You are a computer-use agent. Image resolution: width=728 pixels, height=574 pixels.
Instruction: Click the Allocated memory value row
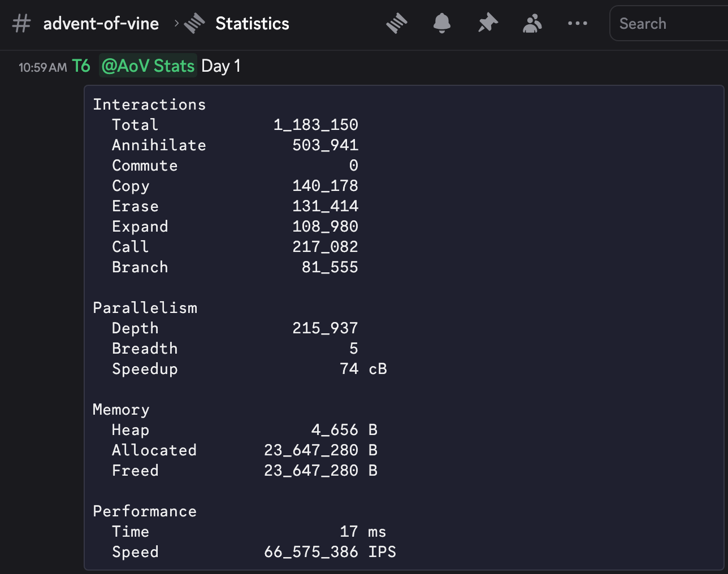click(x=311, y=450)
